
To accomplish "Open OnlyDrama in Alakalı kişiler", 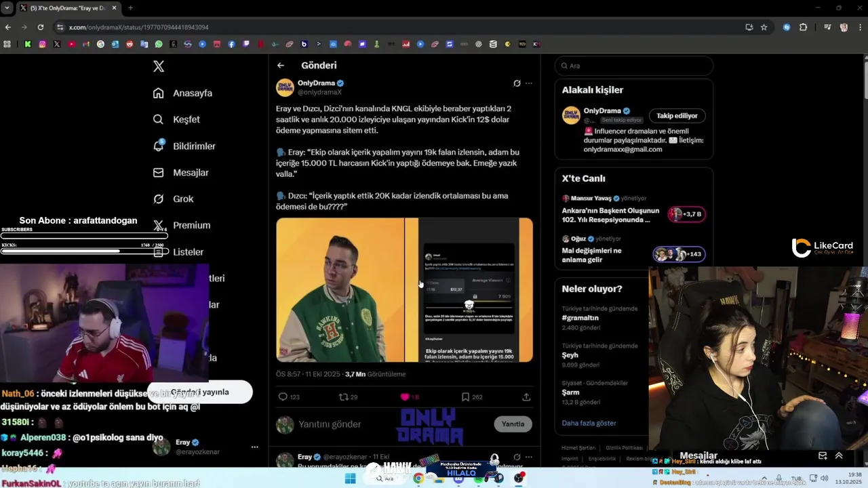I will pyautogui.click(x=602, y=111).
